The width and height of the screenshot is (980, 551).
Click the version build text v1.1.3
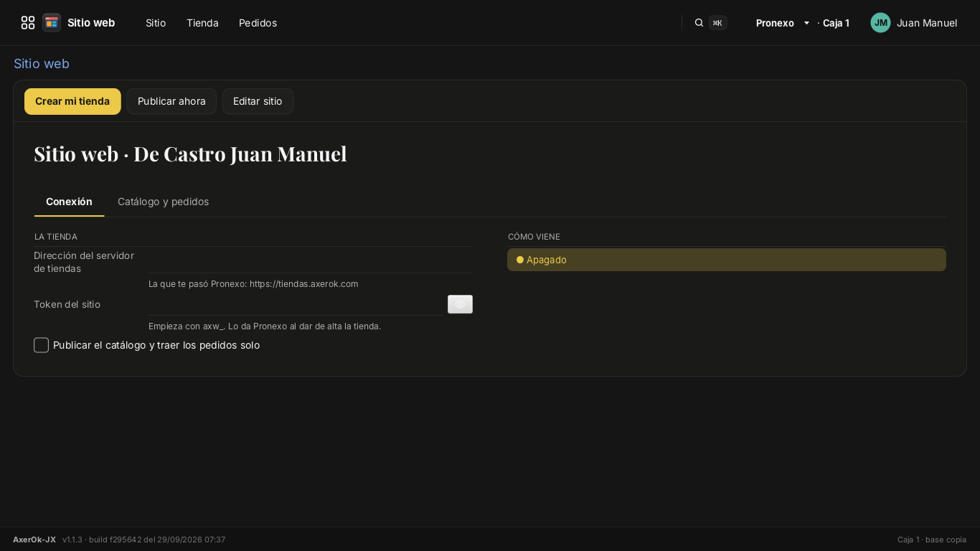point(144,540)
